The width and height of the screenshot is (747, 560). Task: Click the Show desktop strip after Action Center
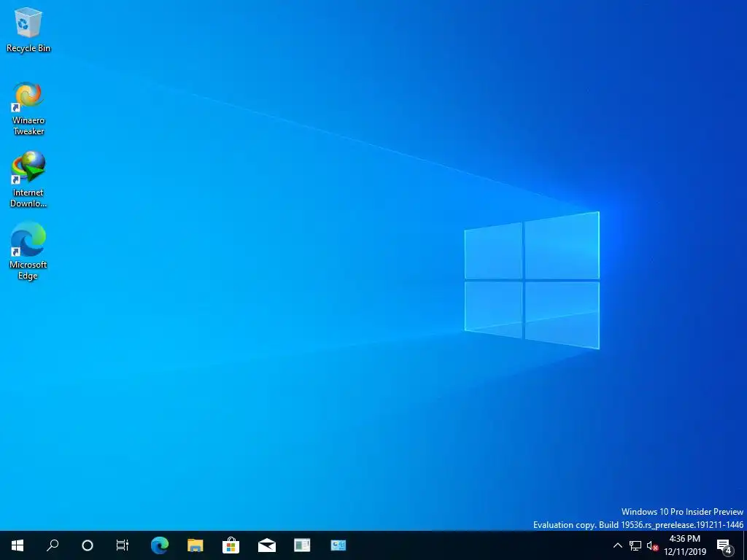744,545
